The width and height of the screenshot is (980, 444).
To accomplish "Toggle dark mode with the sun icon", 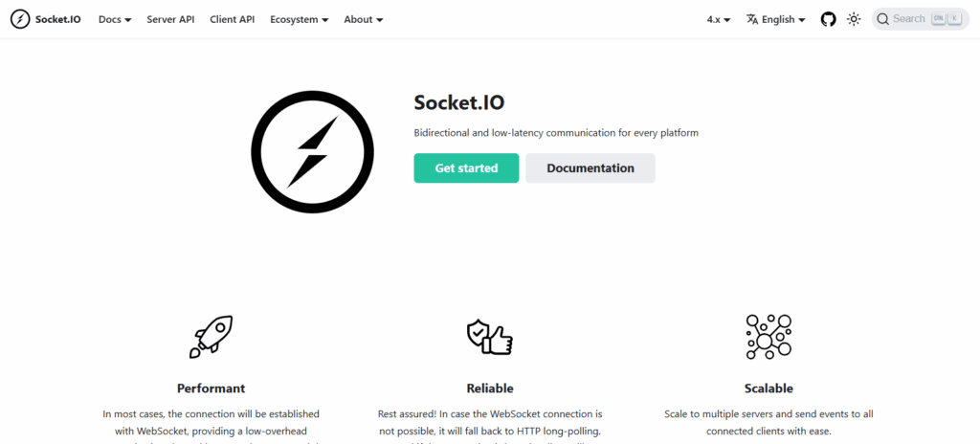I will (854, 19).
